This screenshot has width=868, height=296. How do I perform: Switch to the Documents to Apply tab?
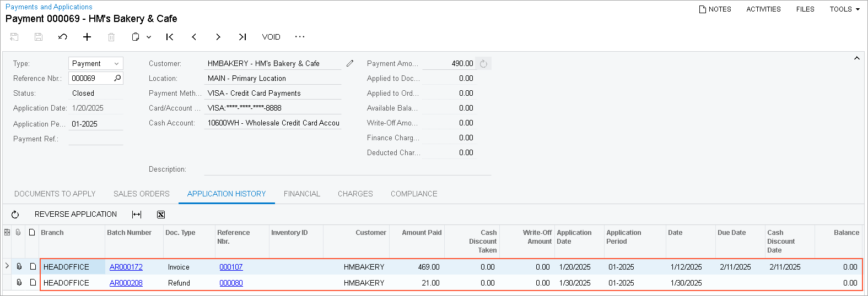pos(55,194)
